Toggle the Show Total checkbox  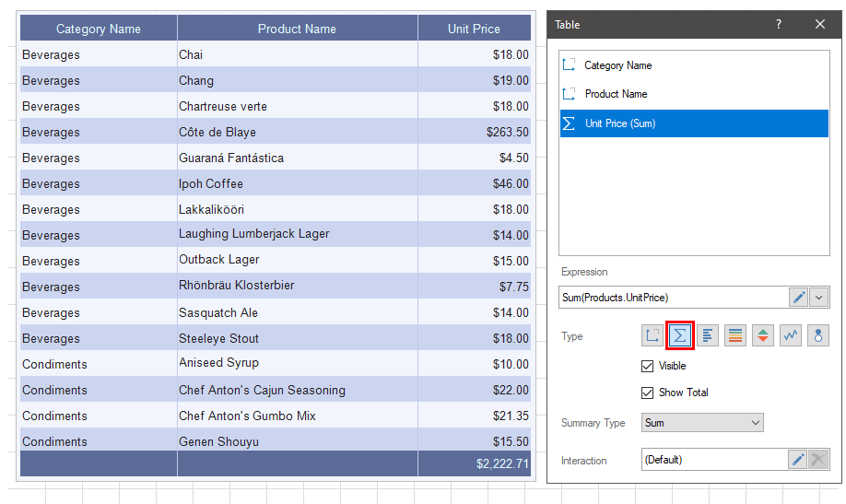pyautogui.click(x=648, y=393)
